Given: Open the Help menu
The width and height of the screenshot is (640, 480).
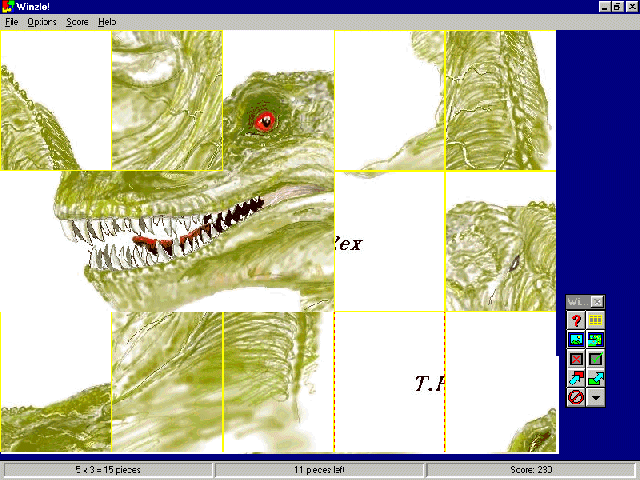Looking at the screenshot, I should click(x=107, y=22).
